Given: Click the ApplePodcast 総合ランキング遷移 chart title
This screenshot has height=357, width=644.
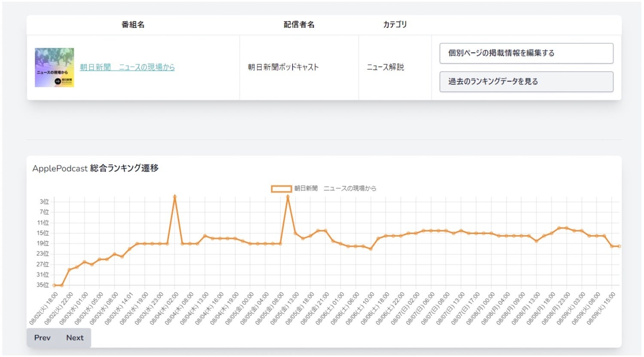Looking at the screenshot, I should (95, 168).
